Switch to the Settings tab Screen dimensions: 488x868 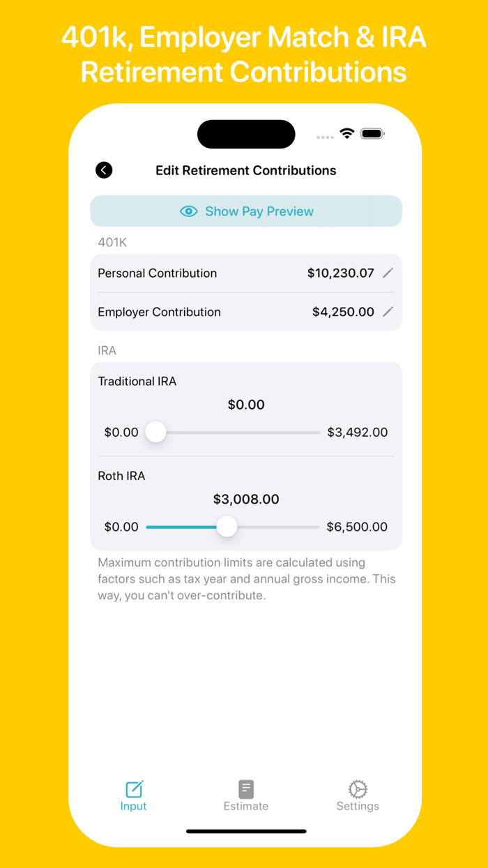(358, 795)
